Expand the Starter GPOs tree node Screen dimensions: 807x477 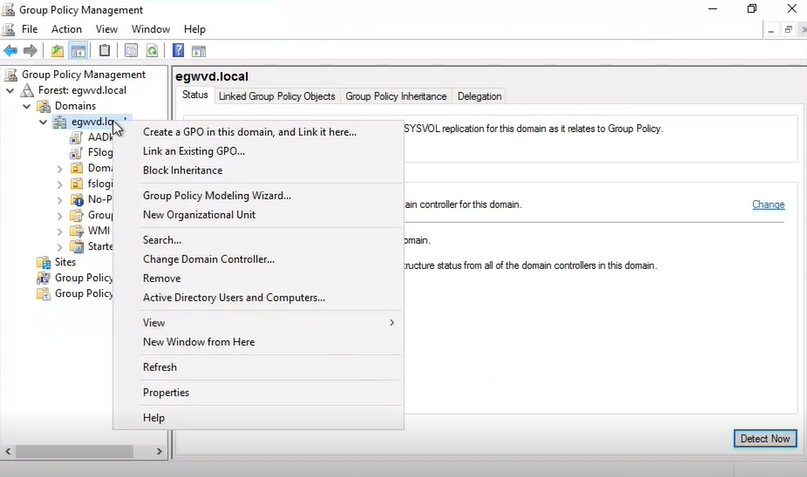(60, 246)
